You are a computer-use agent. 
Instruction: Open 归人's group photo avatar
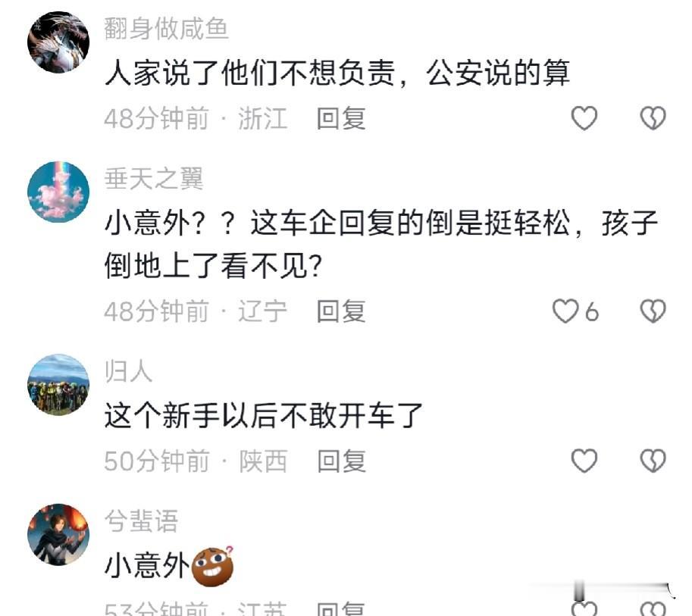tap(58, 385)
